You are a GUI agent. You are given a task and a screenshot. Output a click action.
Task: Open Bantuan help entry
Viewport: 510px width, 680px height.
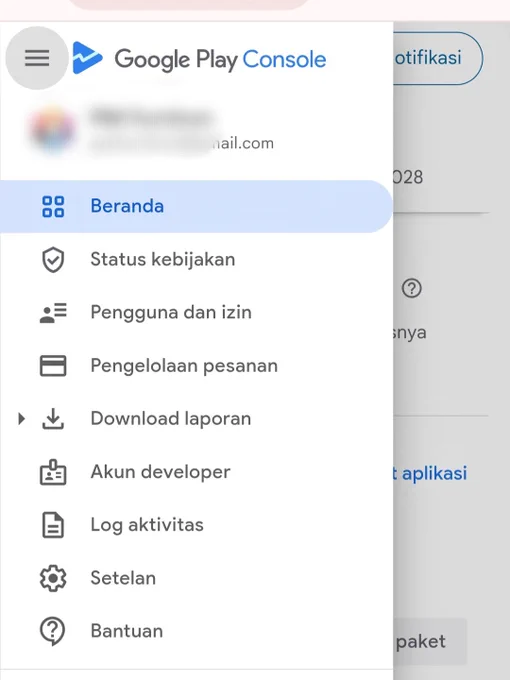tap(196, 631)
